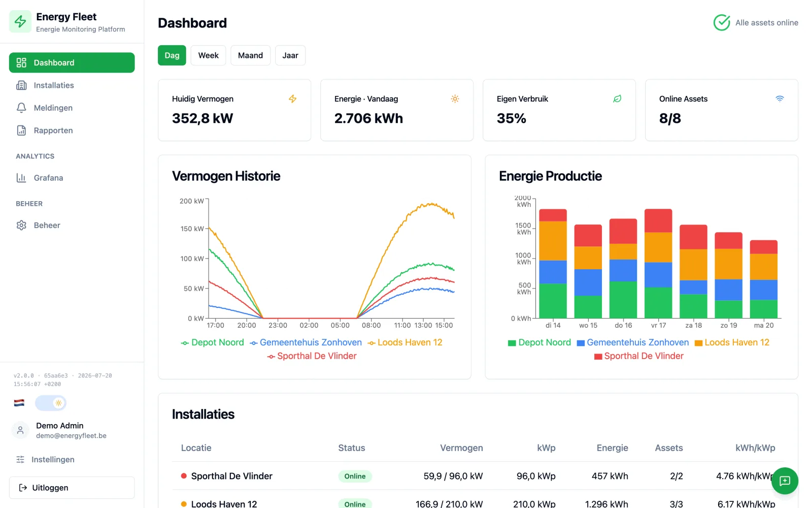Click the wifi icon on Online Assets card

pos(780,99)
